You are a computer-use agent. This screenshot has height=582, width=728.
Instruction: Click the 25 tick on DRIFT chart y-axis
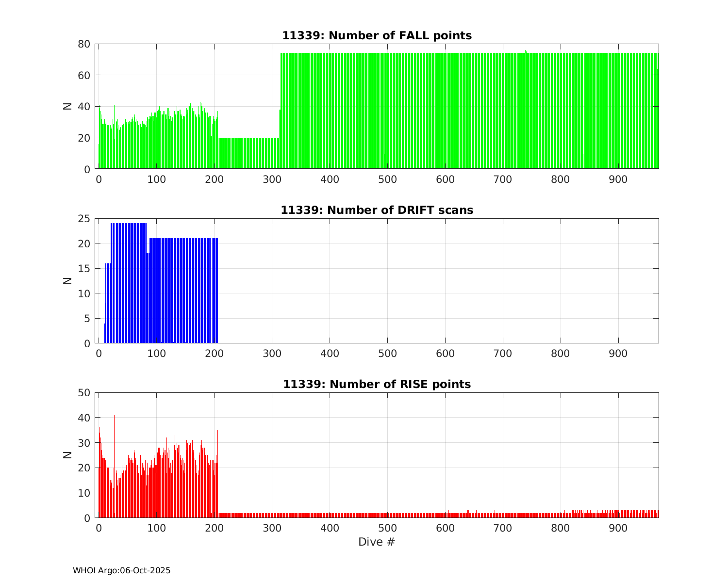pos(84,219)
